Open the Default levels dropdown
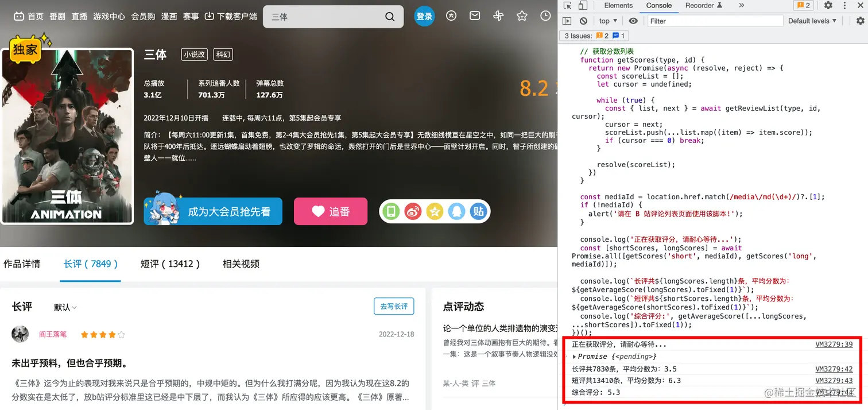This screenshot has height=410, width=868. (x=812, y=21)
